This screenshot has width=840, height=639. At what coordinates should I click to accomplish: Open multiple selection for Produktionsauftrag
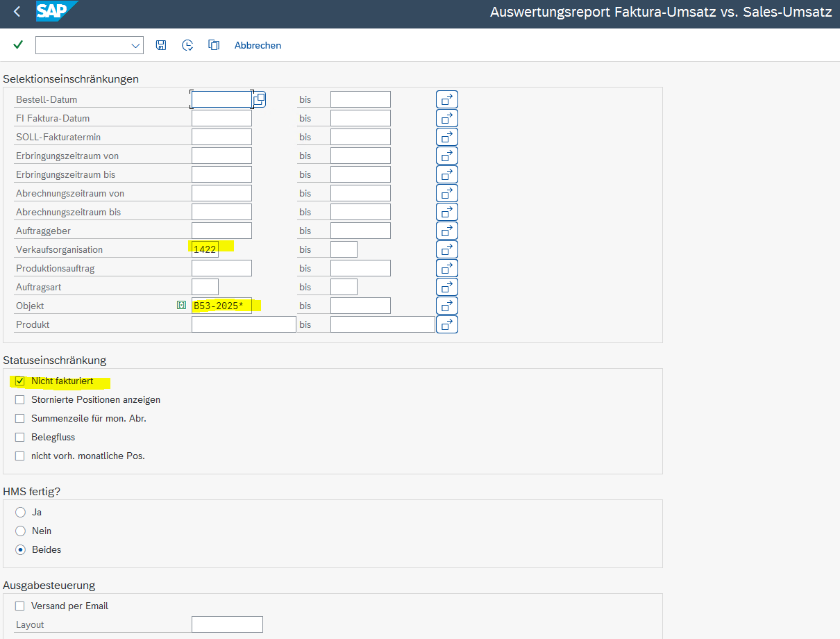click(447, 268)
